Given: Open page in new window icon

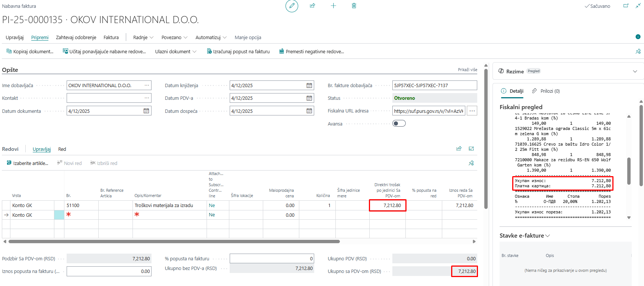Looking at the screenshot, I should (x=626, y=6).
